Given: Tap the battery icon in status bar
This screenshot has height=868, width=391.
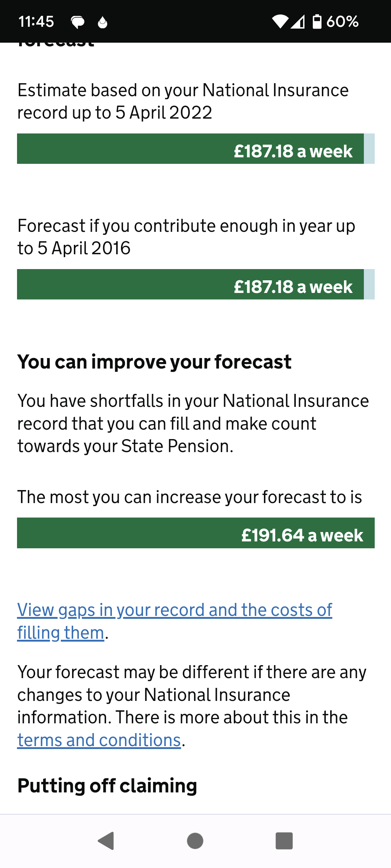Looking at the screenshot, I should pyautogui.click(x=317, y=22).
